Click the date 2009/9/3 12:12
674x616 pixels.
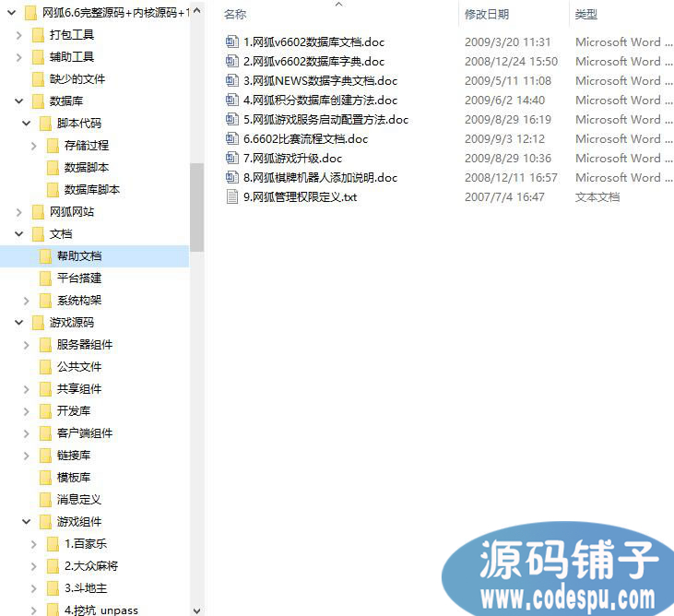(504, 139)
